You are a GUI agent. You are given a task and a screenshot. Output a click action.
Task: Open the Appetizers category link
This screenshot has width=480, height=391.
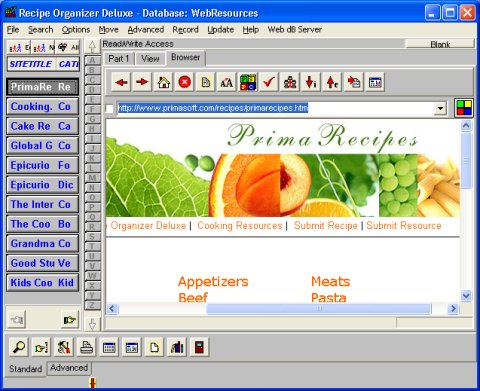[213, 282]
